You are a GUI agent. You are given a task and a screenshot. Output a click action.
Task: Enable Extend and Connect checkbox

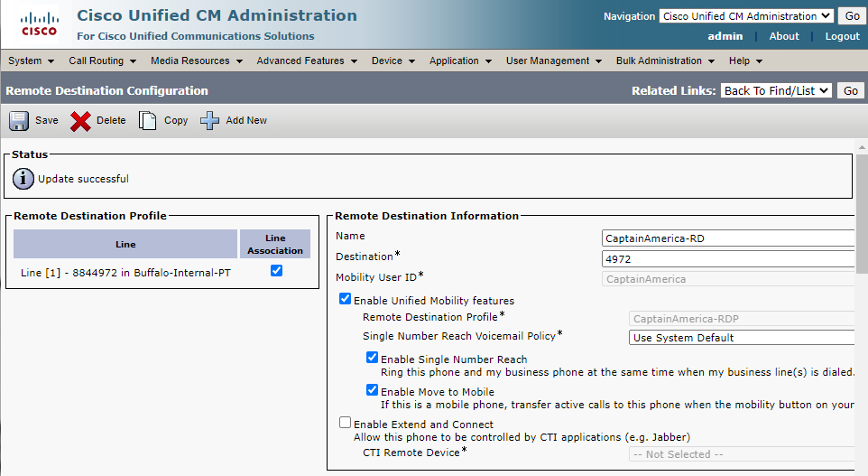pyautogui.click(x=345, y=423)
